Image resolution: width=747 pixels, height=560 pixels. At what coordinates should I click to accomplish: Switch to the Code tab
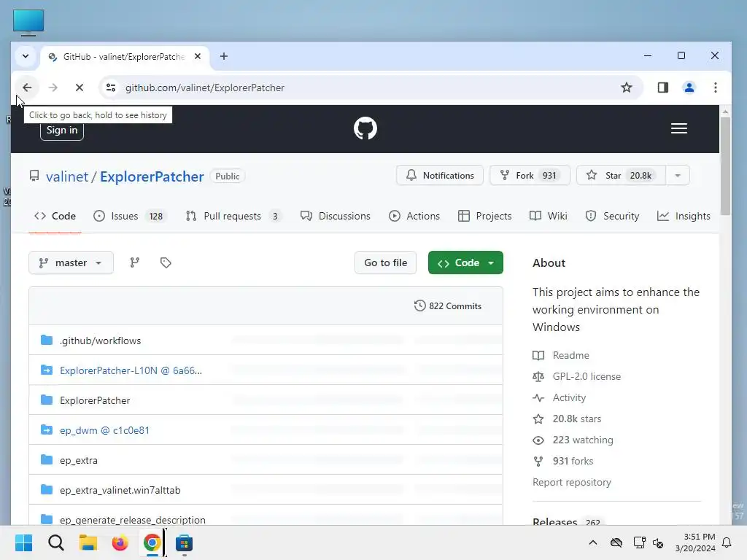pos(55,216)
